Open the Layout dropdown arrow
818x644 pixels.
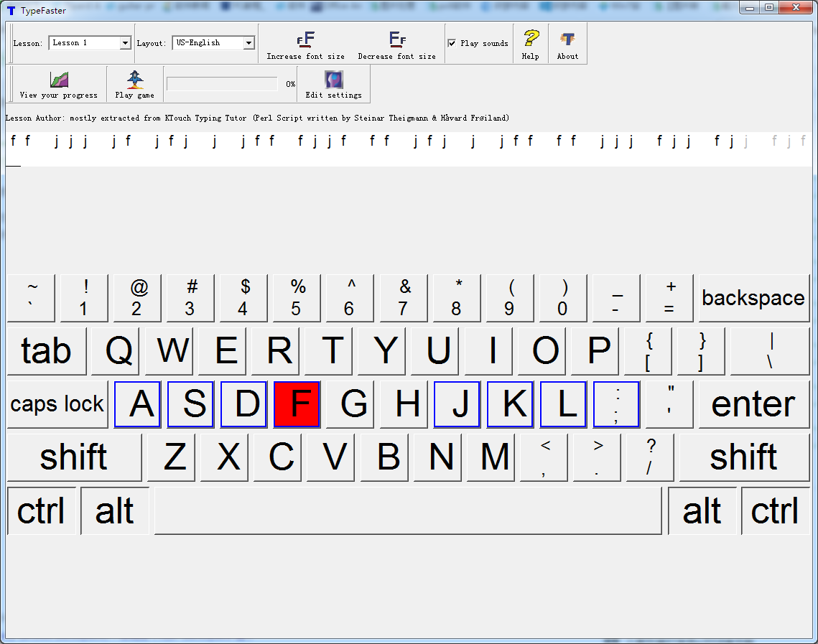click(x=249, y=43)
